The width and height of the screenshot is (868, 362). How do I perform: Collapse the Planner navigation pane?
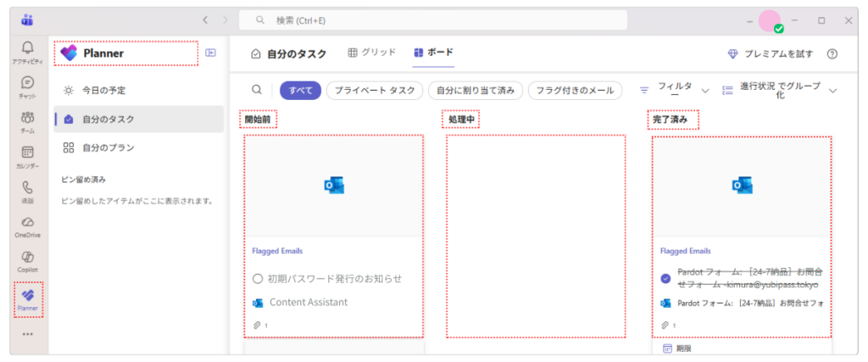click(210, 53)
